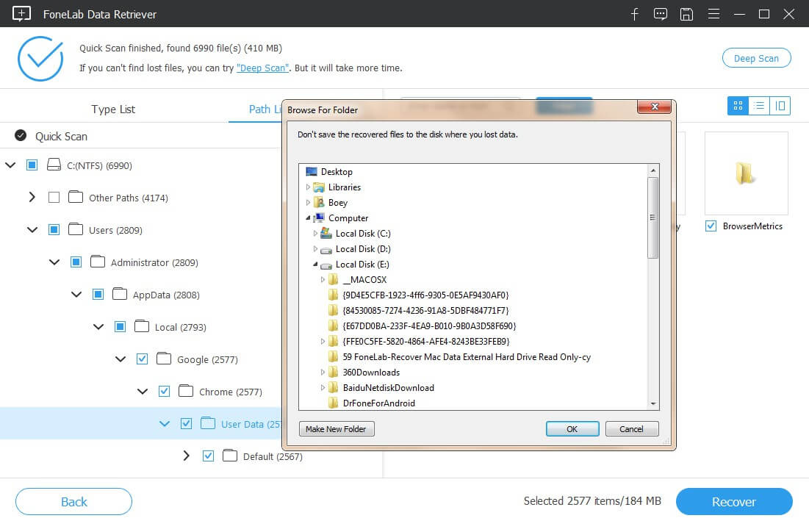This screenshot has width=809, height=532.
Task: Collapse the AppData node
Action: pos(76,295)
